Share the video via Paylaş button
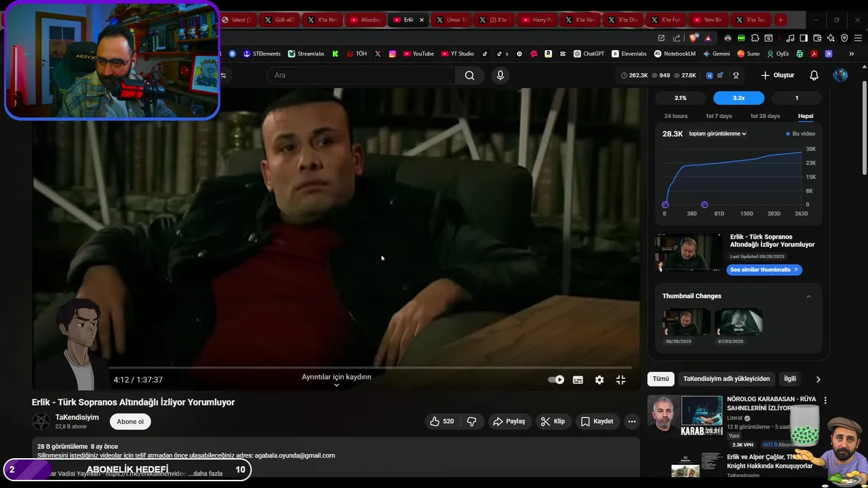Image resolution: width=868 pixels, height=488 pixels. 509,422
